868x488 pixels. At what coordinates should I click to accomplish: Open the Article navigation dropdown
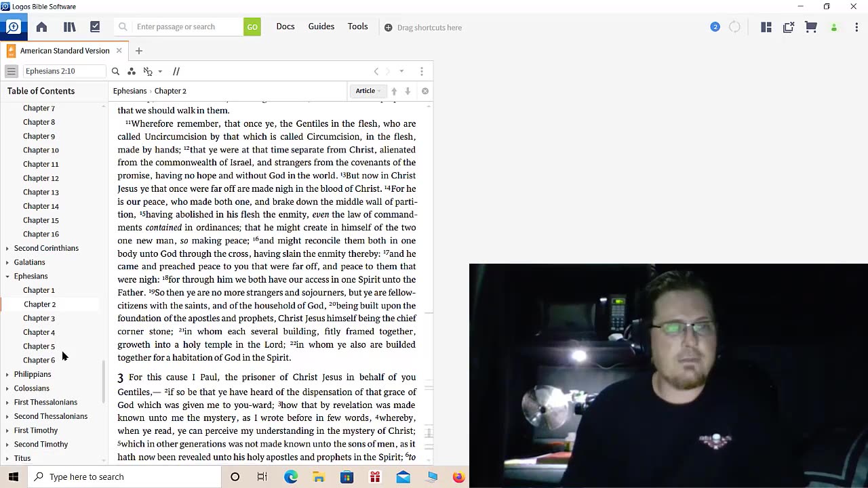click(368, 91)
